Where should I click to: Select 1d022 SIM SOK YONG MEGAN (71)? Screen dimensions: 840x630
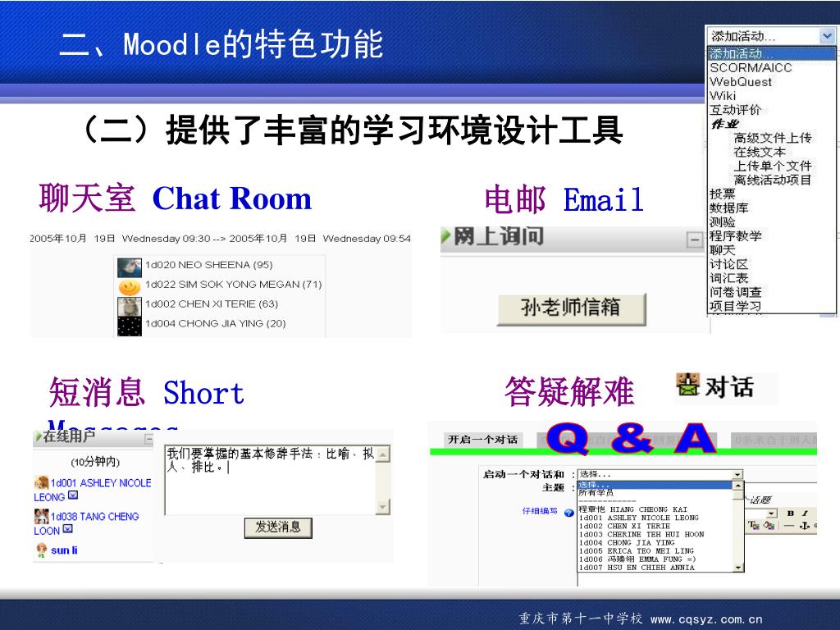click(234, 284)
